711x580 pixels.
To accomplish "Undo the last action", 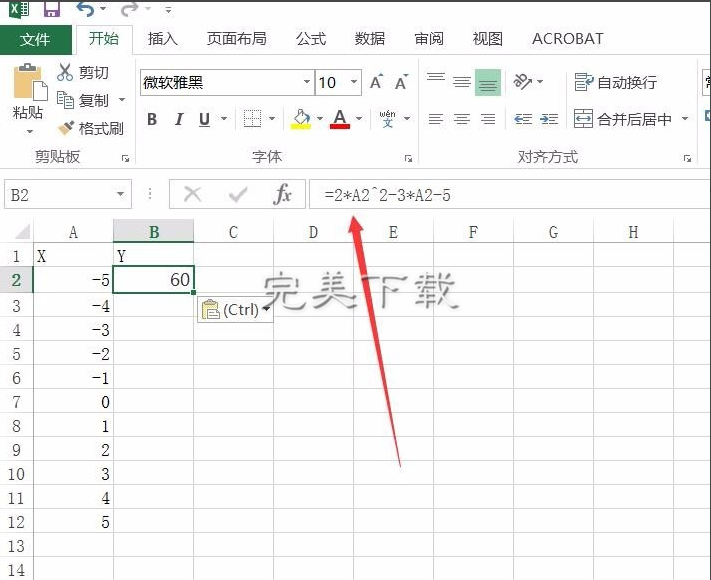I will tap(85, 9).
